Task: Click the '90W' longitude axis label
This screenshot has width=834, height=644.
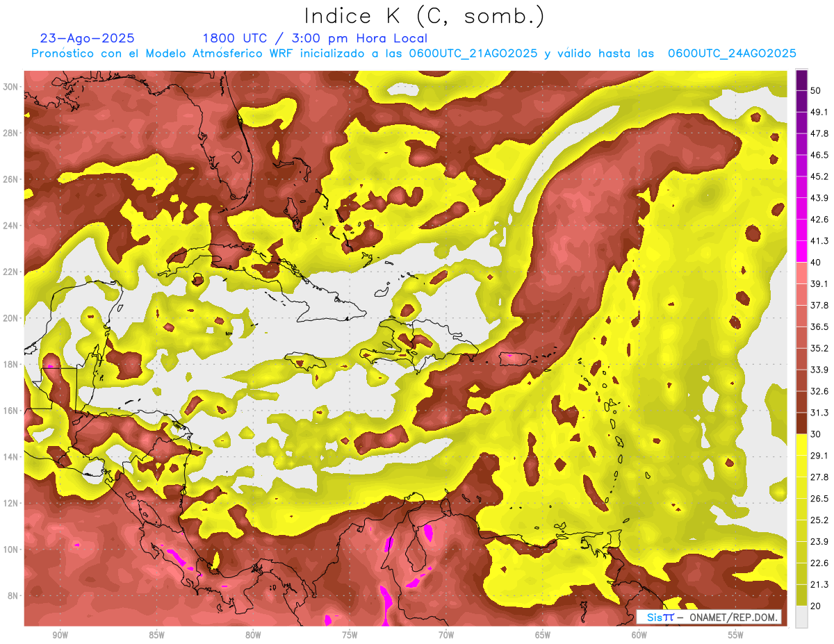Action: click(x=60, y=635)
